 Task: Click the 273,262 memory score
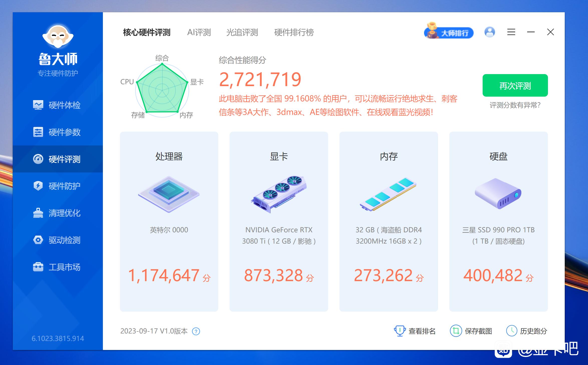click(x=383, y=275)
